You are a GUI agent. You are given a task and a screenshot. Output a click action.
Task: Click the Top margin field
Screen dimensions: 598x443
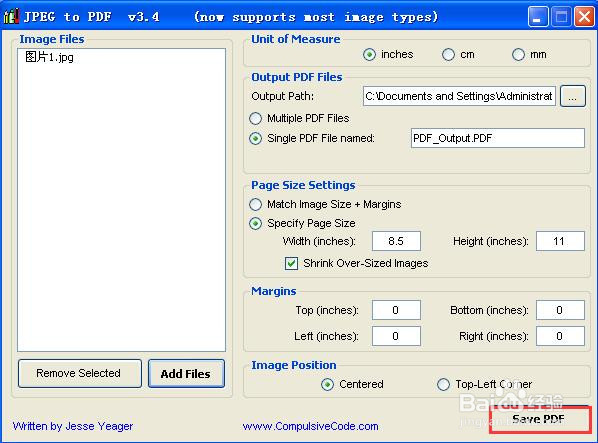[396, 310]
